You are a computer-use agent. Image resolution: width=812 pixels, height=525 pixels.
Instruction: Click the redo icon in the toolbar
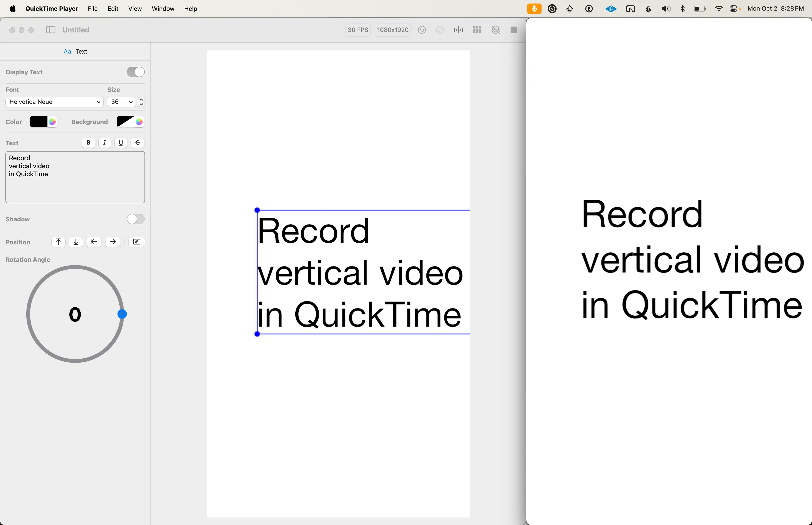440,30
